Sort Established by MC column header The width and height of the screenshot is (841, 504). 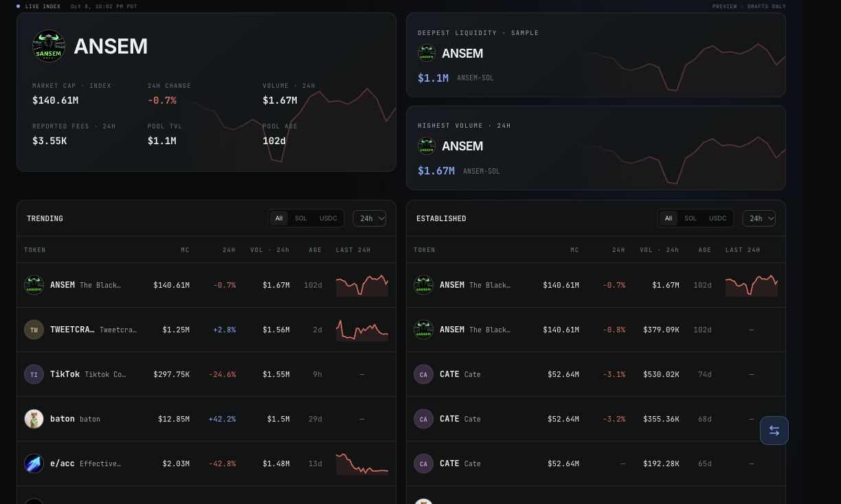(574, 250)
